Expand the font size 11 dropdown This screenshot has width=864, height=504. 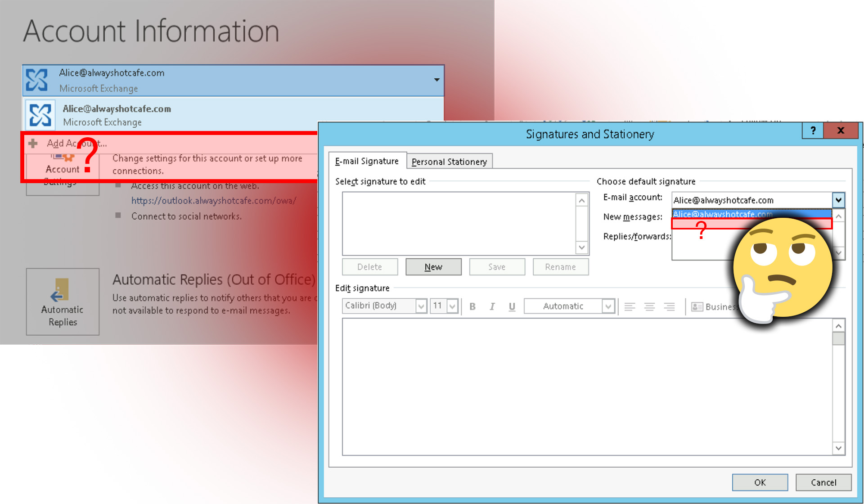tap(453, 306)
